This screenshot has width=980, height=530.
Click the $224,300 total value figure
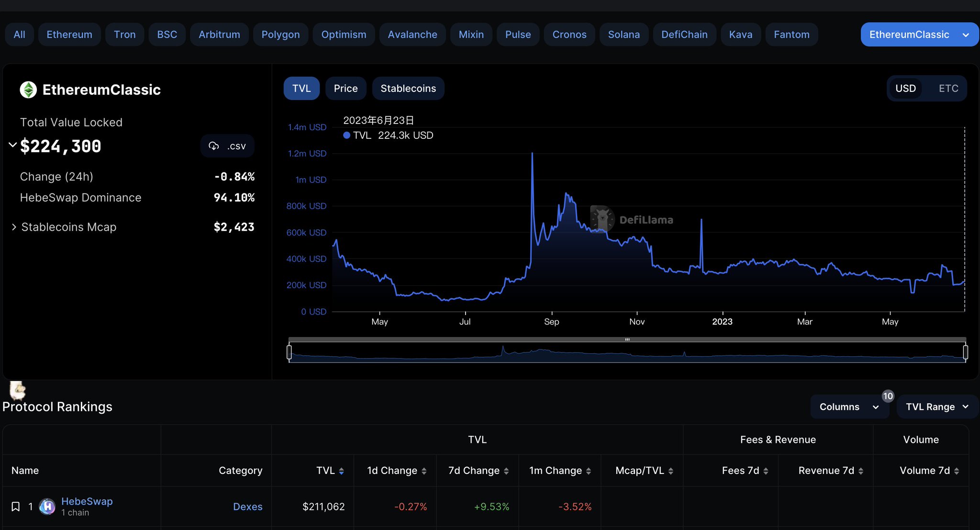pyautogui.click(x=61, y=146)
